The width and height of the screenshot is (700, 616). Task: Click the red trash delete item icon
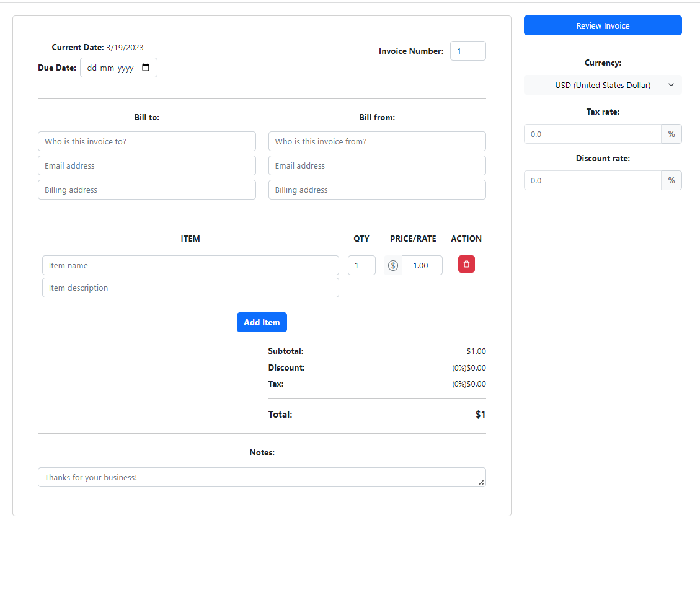[466, 265]
